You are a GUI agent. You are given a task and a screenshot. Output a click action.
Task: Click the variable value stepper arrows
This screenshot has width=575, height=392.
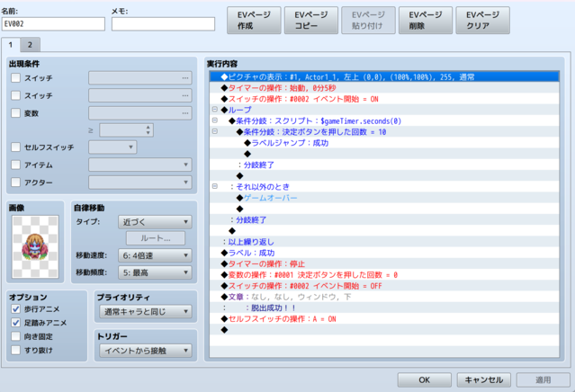coord(148,130)
